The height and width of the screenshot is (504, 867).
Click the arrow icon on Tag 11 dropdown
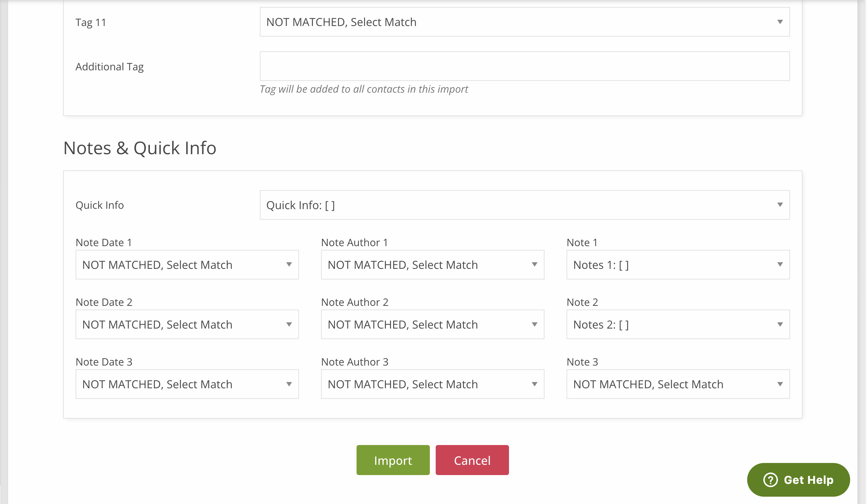[x=780, y=22]
